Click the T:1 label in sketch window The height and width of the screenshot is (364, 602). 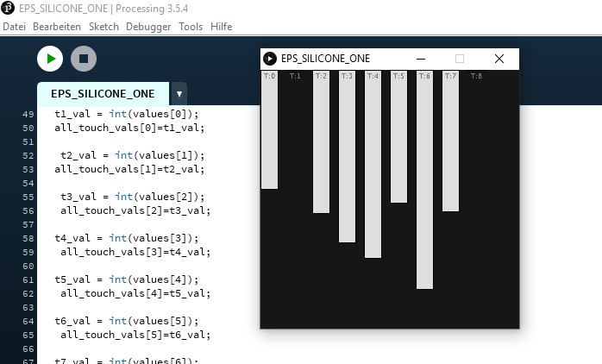295,76
